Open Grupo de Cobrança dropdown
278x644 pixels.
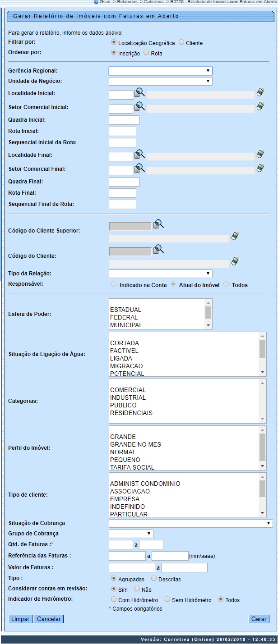click(131, 534)
